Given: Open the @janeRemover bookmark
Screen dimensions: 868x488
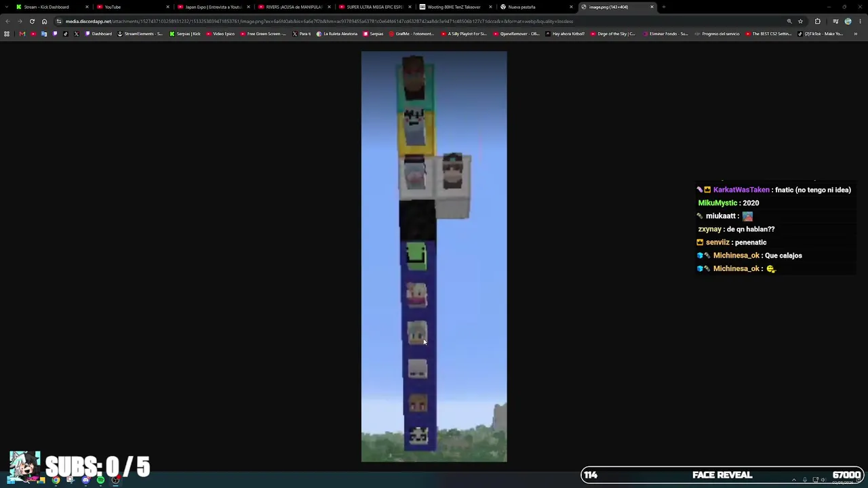Looking at the screenshot, I should [517, 34].
